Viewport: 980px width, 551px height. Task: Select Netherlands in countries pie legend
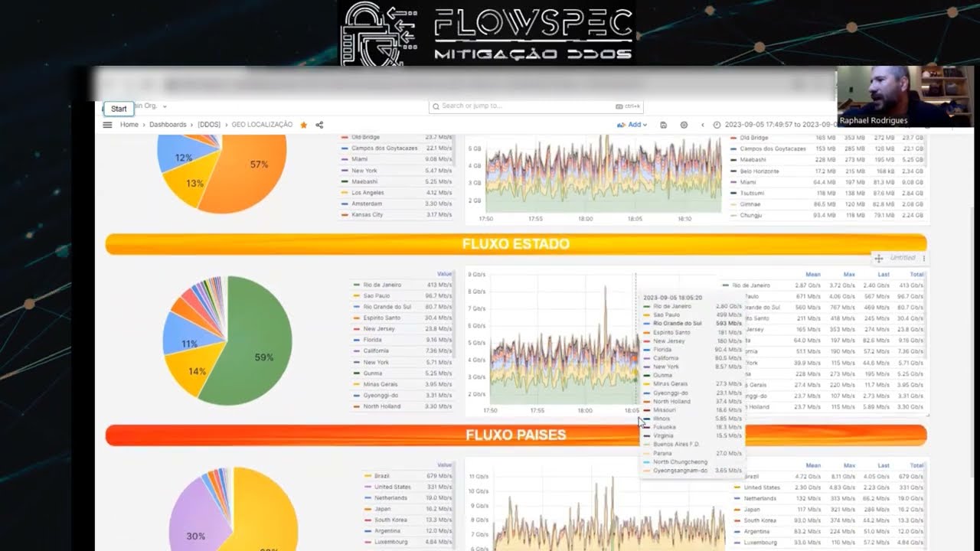390,498
